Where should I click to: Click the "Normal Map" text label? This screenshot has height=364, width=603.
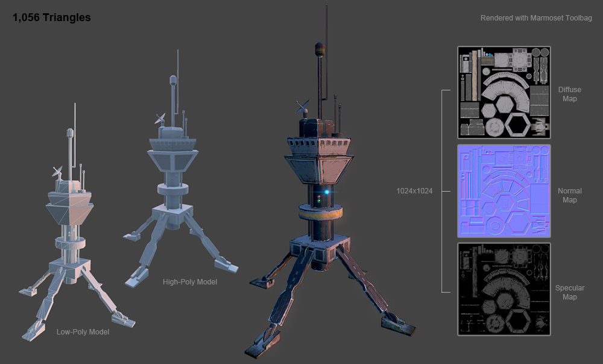pyautogui.click(x=569, y=195)
